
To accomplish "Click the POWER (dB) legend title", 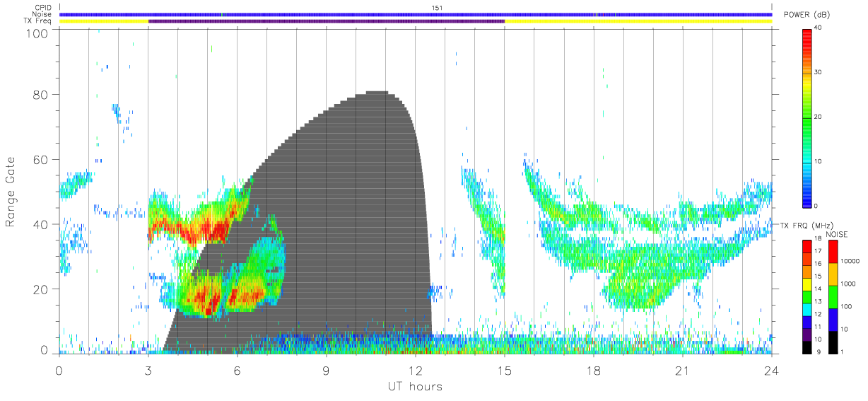I will 807,16.
